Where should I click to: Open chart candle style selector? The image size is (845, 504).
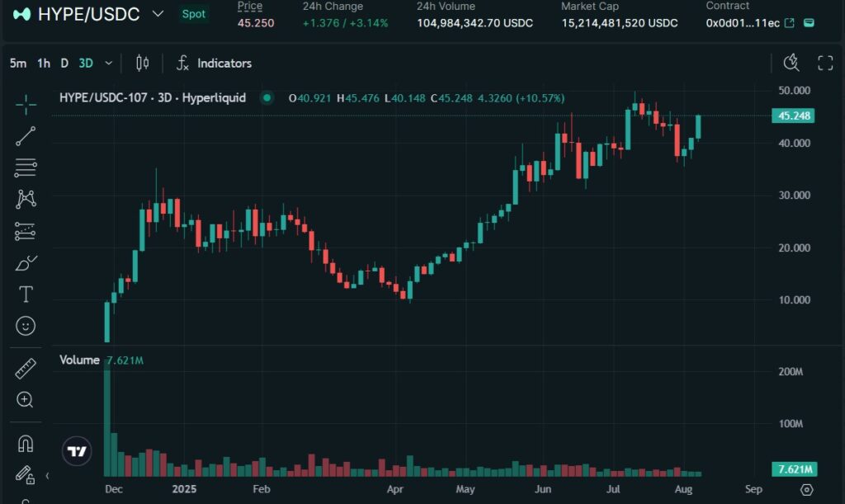(142, 63)
